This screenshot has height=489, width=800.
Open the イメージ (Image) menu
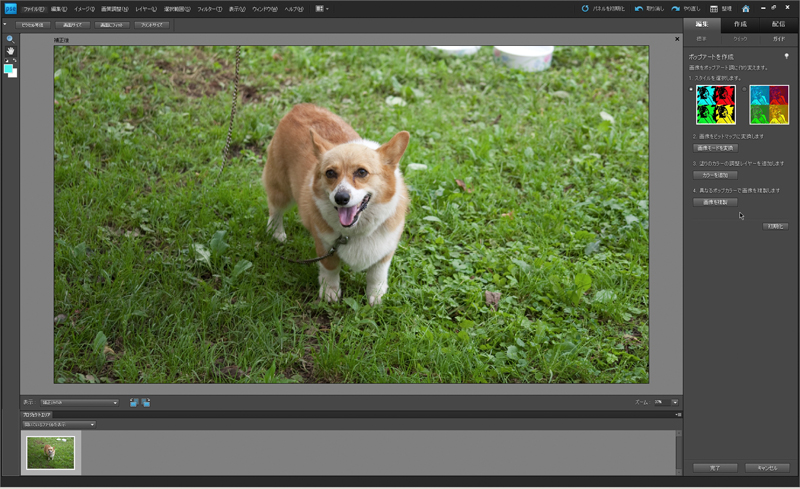84,9
